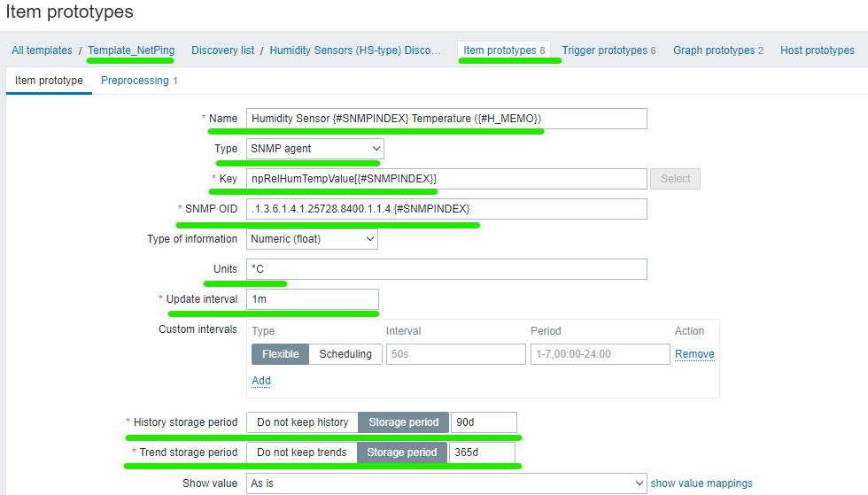Open the Template_NetPing link
Image resolution: width=868 pixels, height=495 pixels.
click(131, 50)
